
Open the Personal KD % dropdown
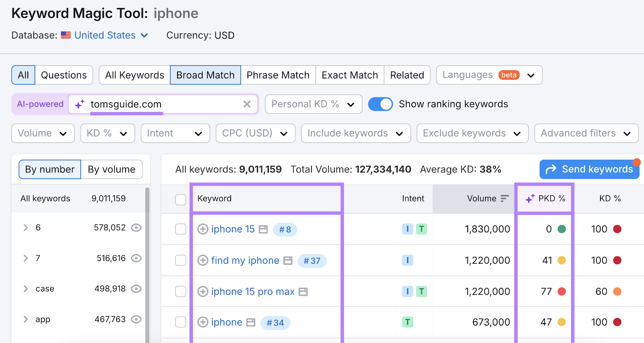(x=313, y=104)
